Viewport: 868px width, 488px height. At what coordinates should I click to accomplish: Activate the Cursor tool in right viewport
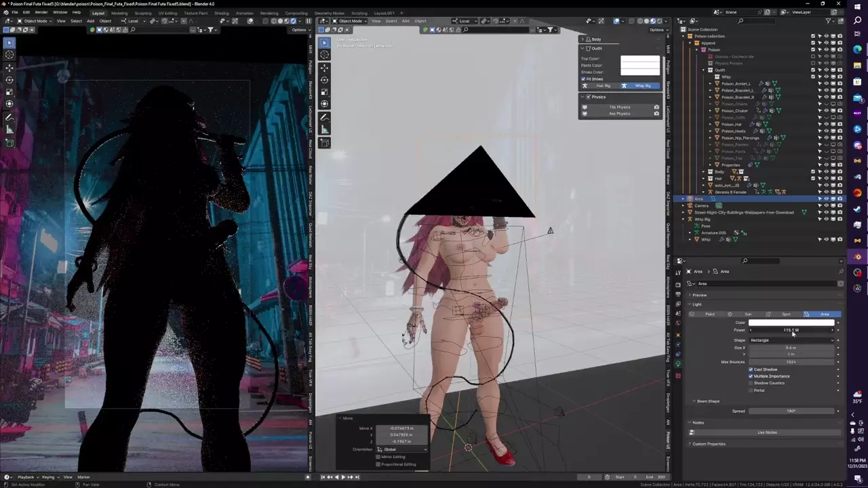(324, 55)
